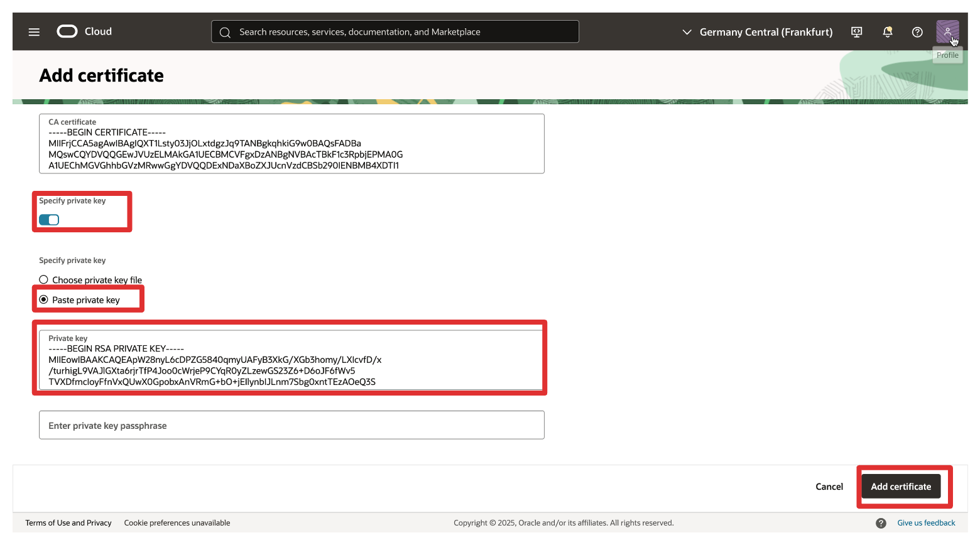Open Terms of Use and Privacy link
Screen dimensions: 980x545
point(68,523)
